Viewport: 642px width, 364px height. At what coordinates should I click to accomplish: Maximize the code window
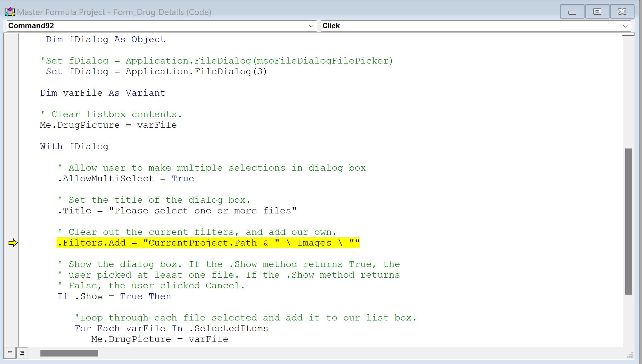pyautogui.click(x=597, y=12)
